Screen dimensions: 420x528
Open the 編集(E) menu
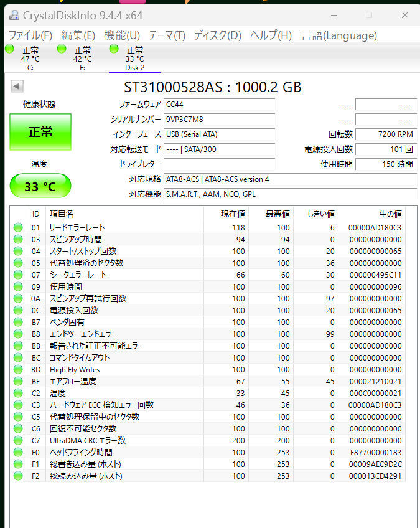[x=78, y=35]
